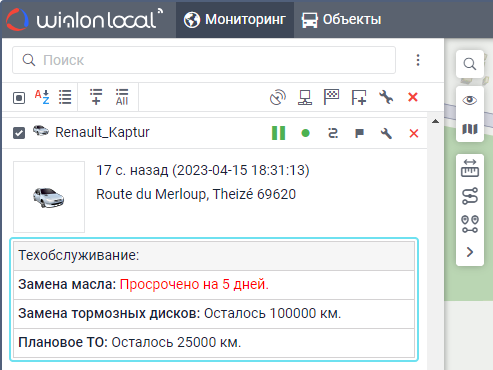Open the distance measurement ruler tool
Viewport: 493px width, 370px height.
click(470, 168)
